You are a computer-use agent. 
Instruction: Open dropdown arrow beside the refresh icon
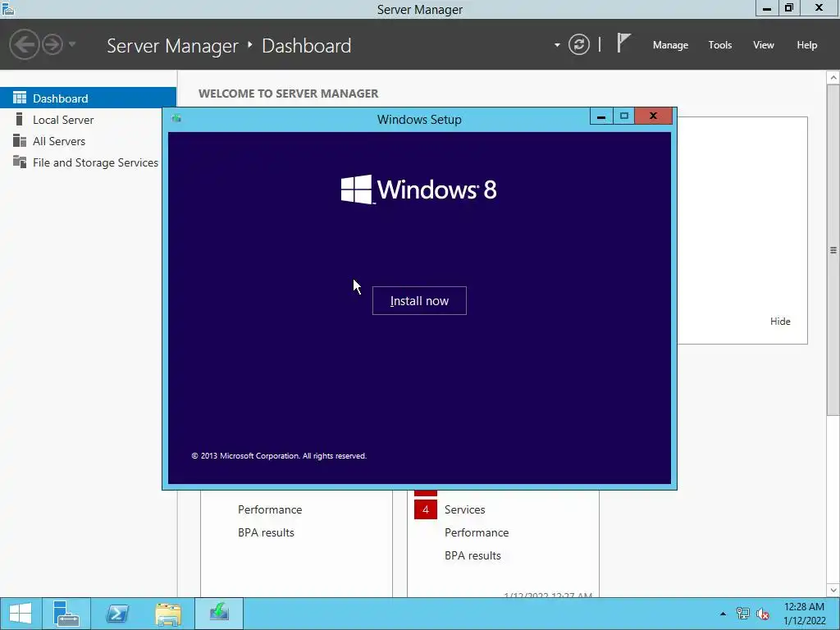point(557,45)
